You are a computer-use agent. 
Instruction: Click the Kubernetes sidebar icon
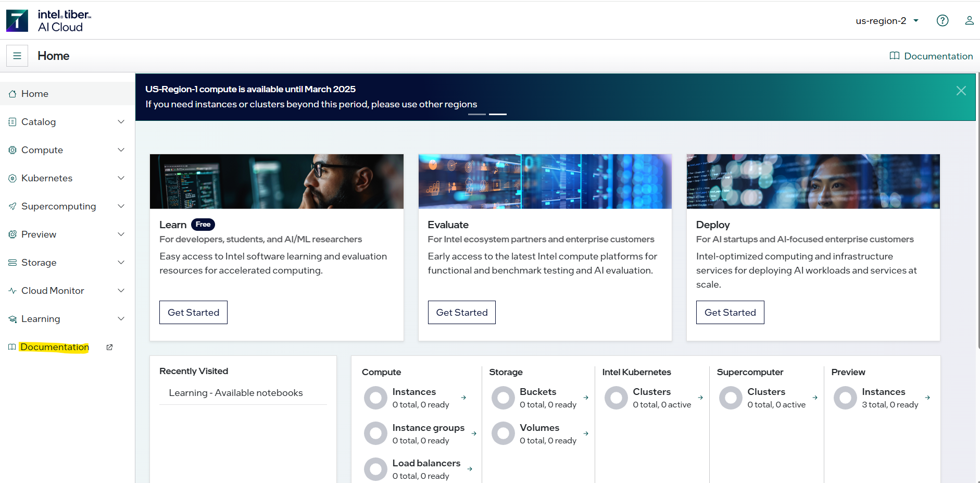click(x=12, y=178)
